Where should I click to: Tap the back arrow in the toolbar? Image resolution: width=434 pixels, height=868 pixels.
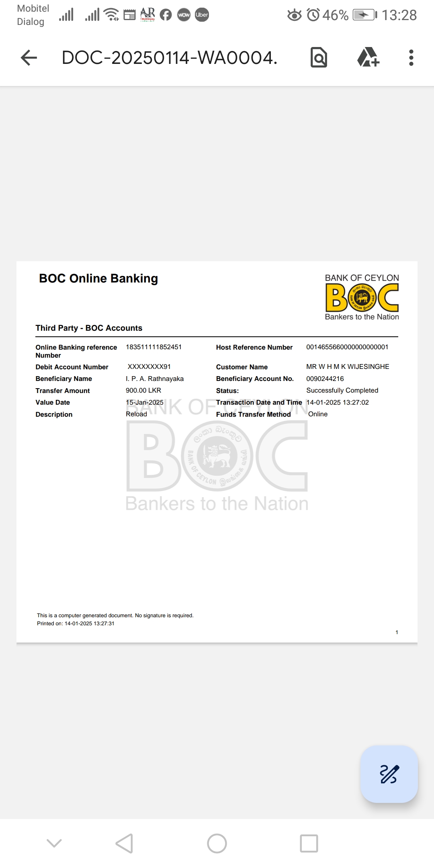(29, 58)
